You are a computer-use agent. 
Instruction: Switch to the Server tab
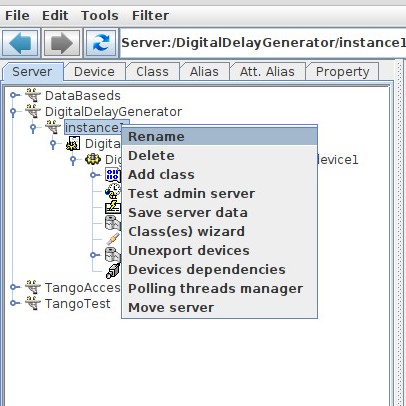pos(32,72)
